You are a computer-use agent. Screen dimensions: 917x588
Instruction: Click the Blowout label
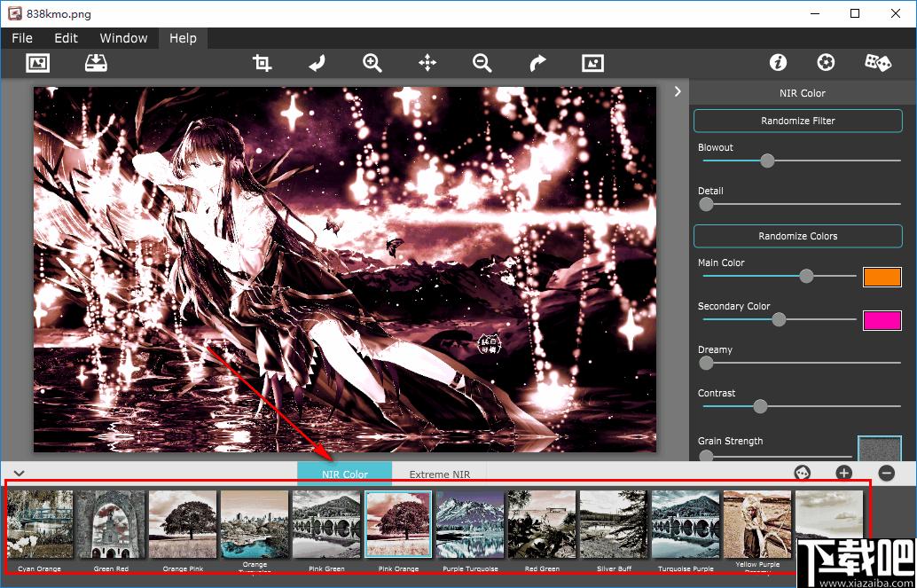[715, 147]
